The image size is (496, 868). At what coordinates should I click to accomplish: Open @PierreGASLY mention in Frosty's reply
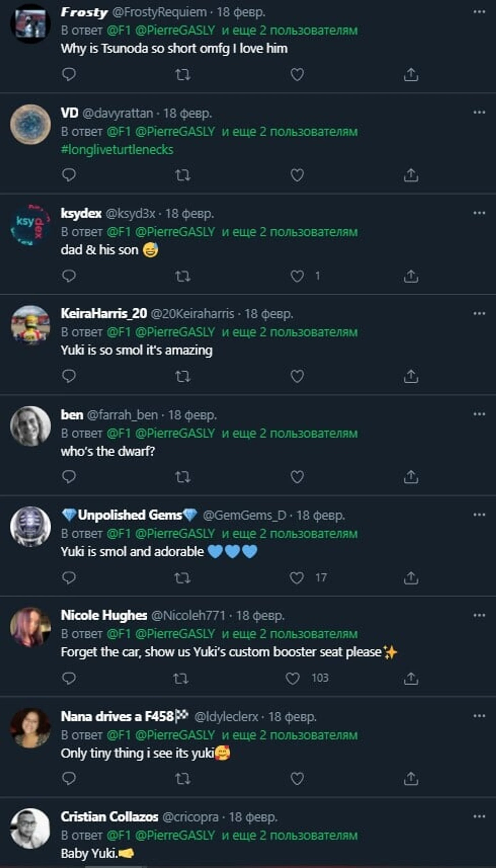coord(175,30)
